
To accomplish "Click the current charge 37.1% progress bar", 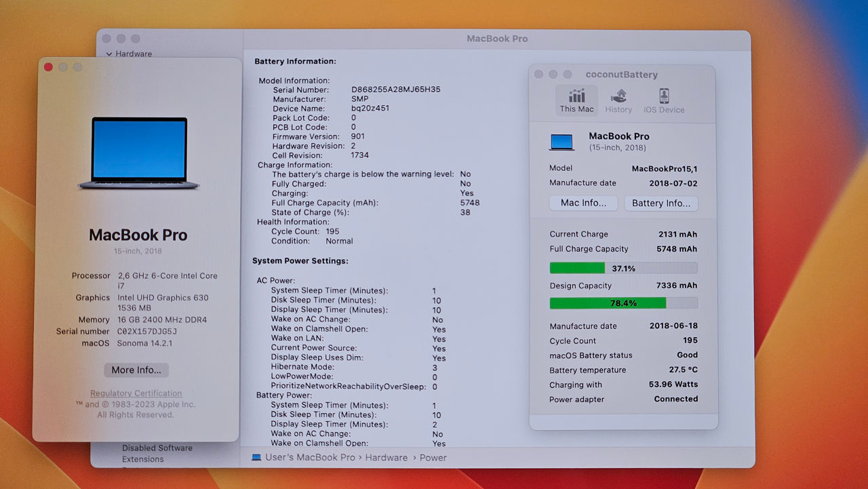I will click(623, 268).
